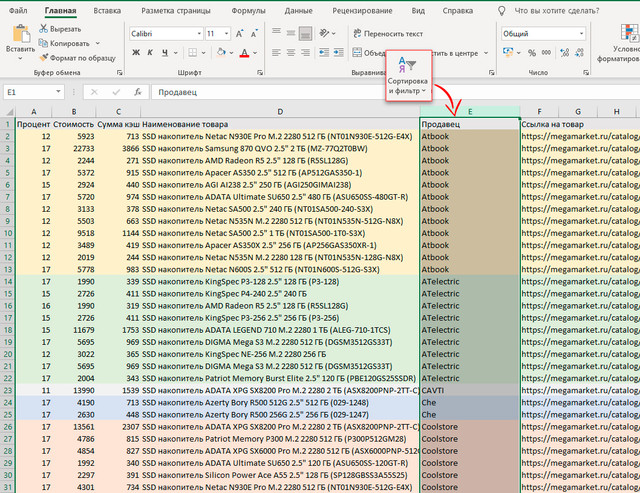Click the red font color A icon
The width and height of the screenshot is (640, 493).
244,53
